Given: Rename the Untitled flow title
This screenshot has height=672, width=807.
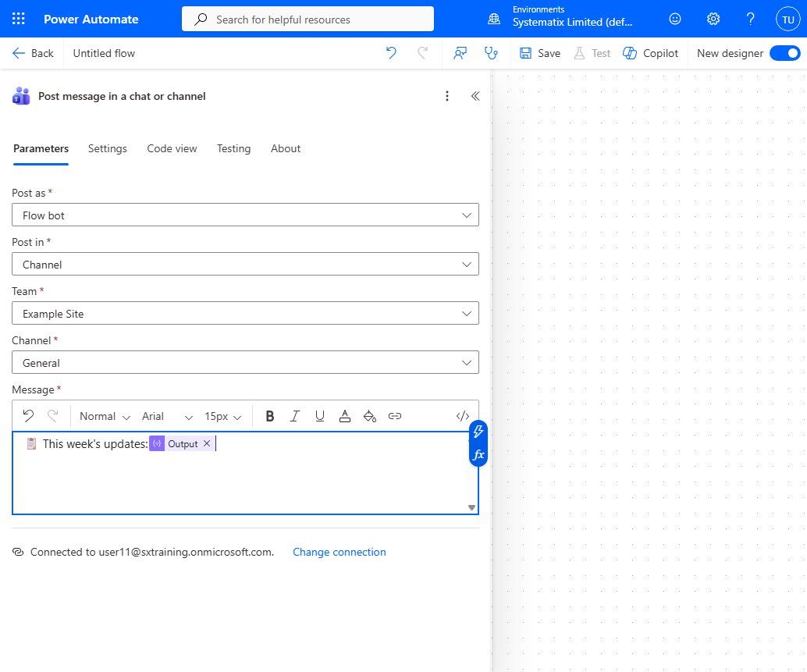Looking at the screenshot, I should (104, 53).
